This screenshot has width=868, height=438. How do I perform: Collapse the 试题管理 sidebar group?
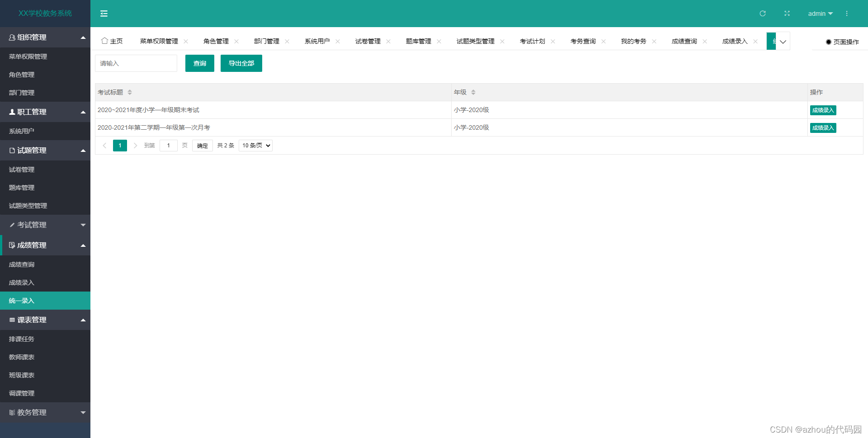(x=45, y=150)
